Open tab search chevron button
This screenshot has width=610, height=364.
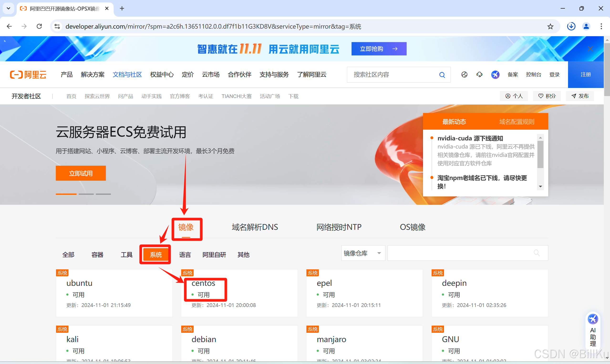(8, 8)
